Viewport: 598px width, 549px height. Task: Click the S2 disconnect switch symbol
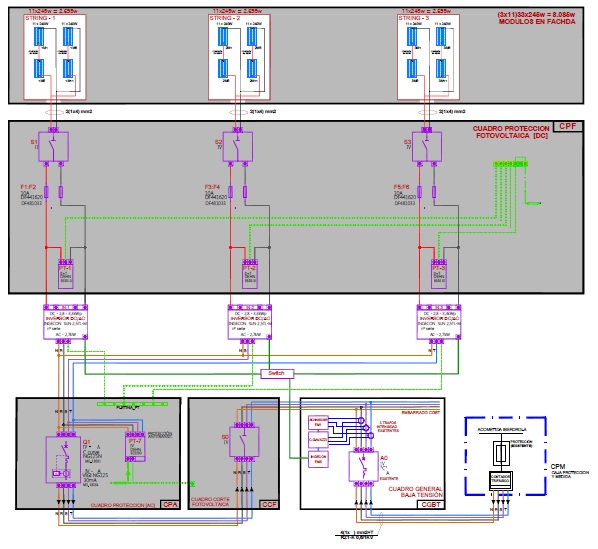(238, 147)
